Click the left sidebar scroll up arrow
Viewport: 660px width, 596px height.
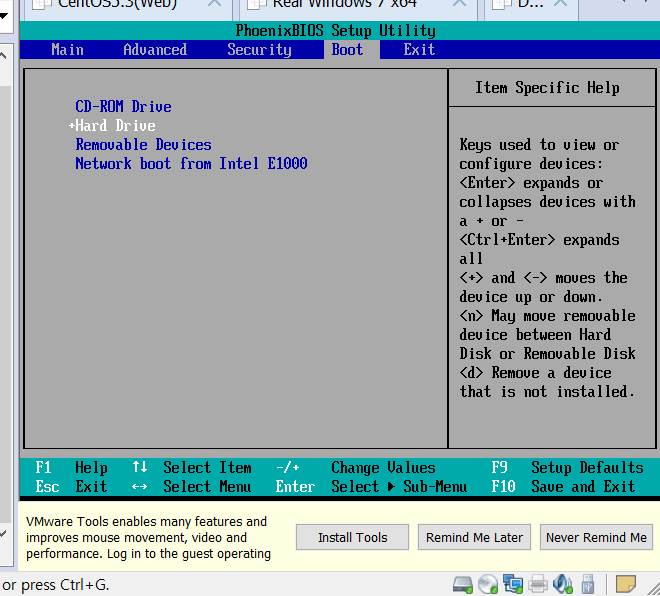click(x=3, y=56)
